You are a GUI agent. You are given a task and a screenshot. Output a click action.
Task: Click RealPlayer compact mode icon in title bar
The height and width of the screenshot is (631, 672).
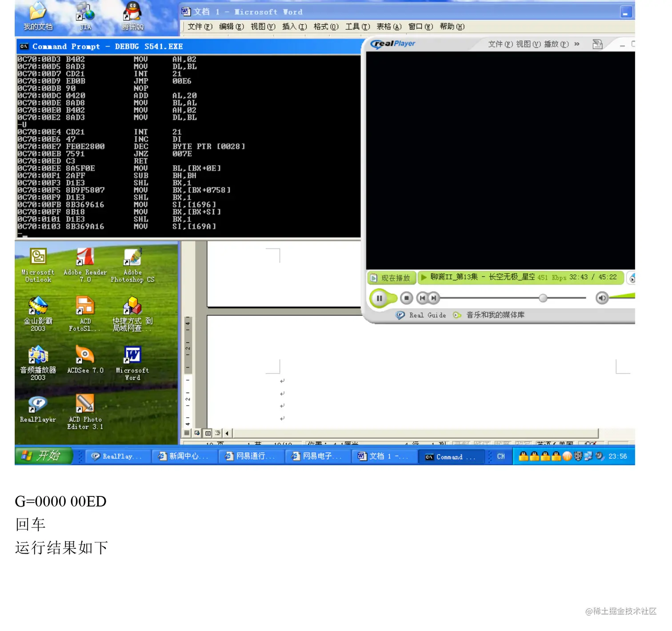597,44
